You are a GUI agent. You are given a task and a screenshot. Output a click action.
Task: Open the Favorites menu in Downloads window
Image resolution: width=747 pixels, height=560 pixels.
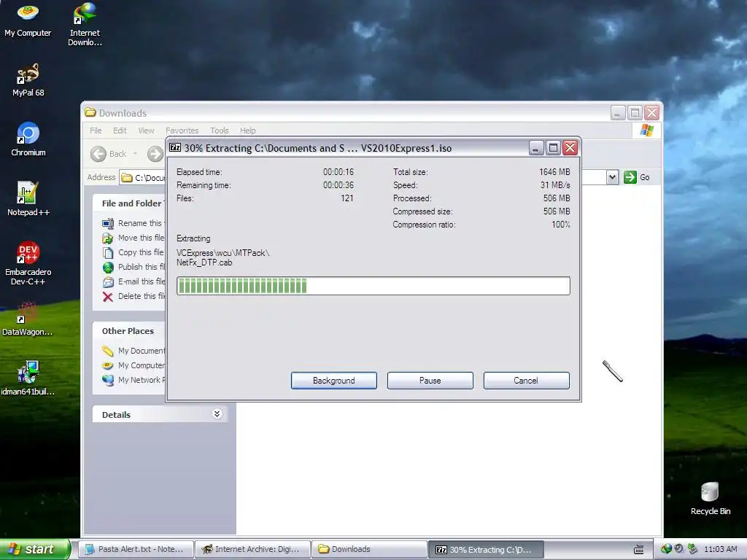coord(182,131)
